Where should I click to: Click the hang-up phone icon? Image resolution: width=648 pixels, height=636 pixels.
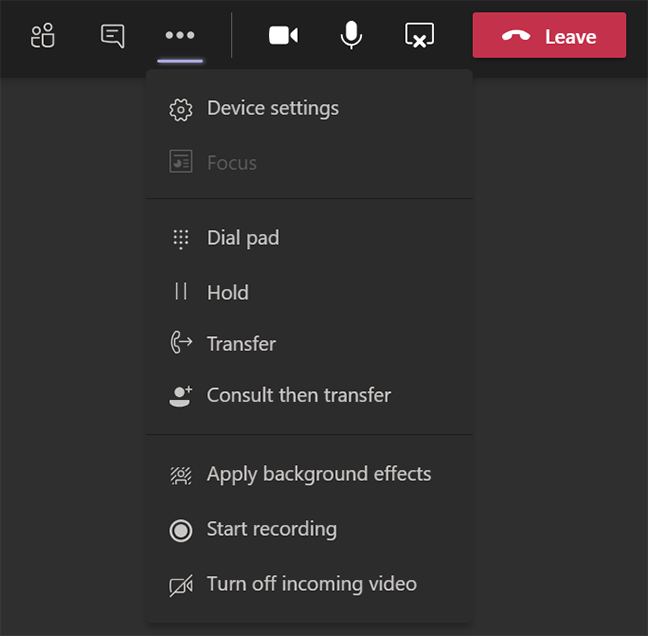pyautogui.click(x=516, y=37)
